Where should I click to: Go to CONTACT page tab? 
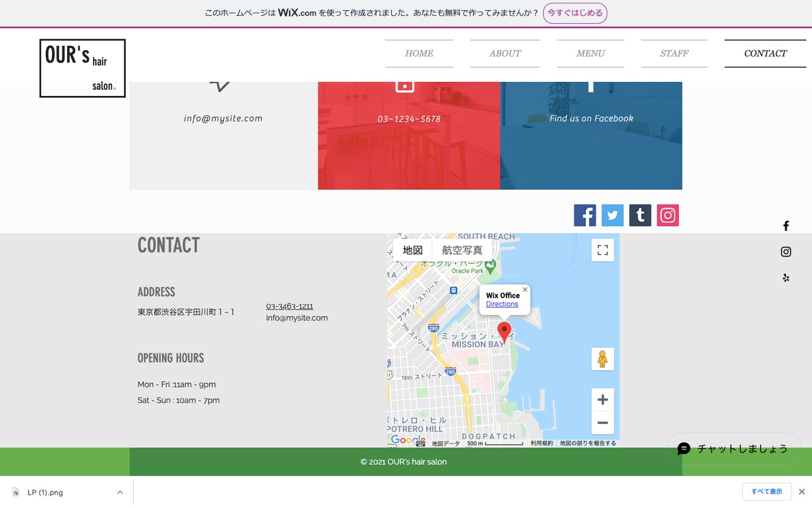[x=765, y=53]
